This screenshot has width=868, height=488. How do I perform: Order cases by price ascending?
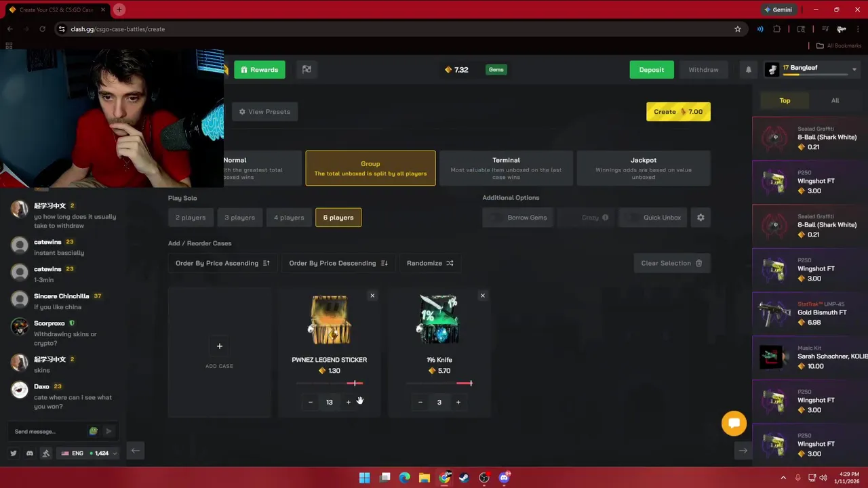222,263
